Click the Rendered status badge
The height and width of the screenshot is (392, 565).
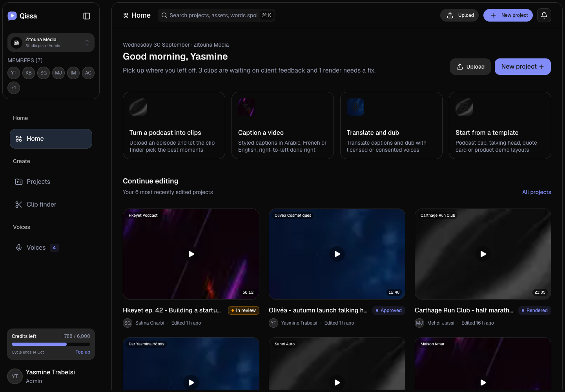tap(535, 310)
